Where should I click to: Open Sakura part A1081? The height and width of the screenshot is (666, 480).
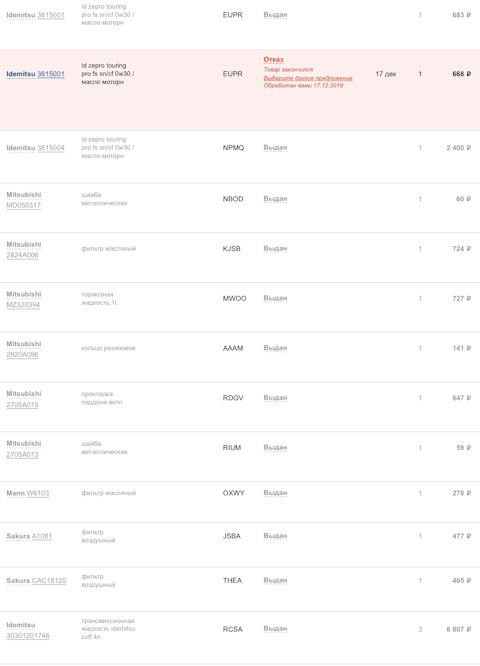(42, 536)
